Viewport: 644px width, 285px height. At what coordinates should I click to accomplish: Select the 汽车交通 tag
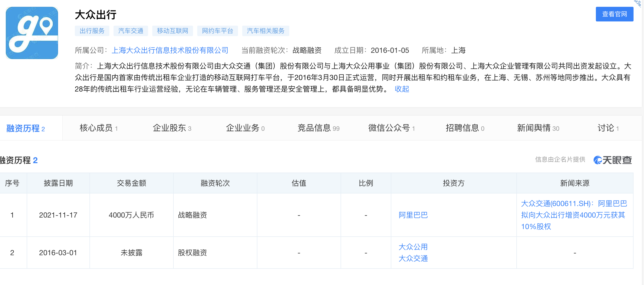tap(131, 31)
